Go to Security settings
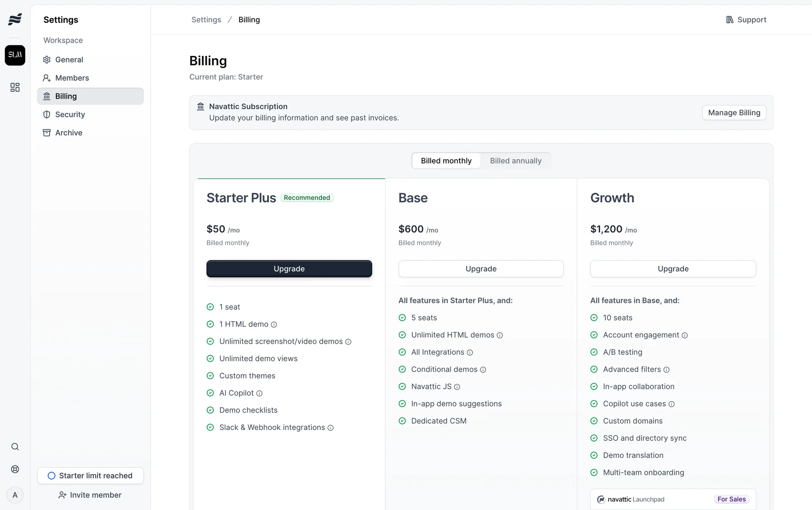Screen dimensions: 812x510 pyautogui.click(x=70, y=114)
